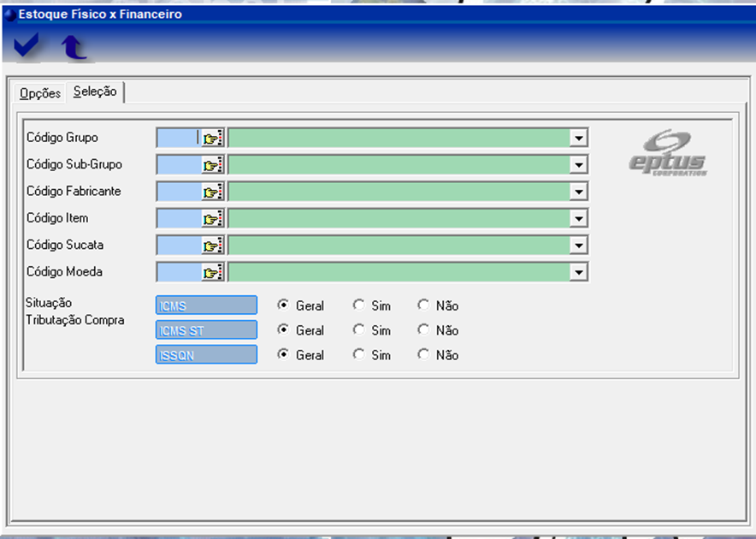The height and width of the screenshot is (539, 756).
Task: Open lookup icon for Código Item
Action: (x=212, y=219)
